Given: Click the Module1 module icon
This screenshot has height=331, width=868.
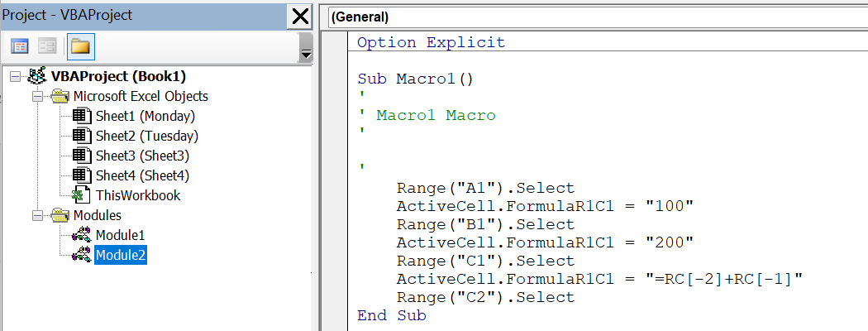Looking at the screenshot, I should tap(81, 235).
